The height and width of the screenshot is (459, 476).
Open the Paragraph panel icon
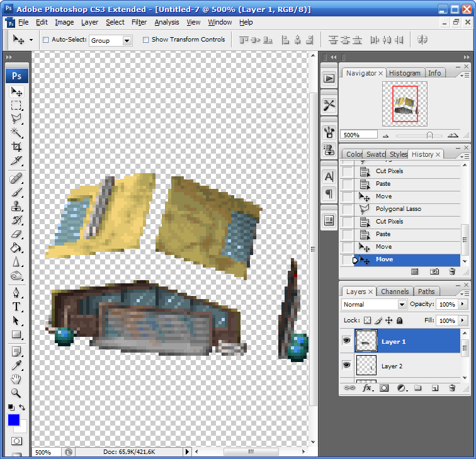[x=329, y=193]
